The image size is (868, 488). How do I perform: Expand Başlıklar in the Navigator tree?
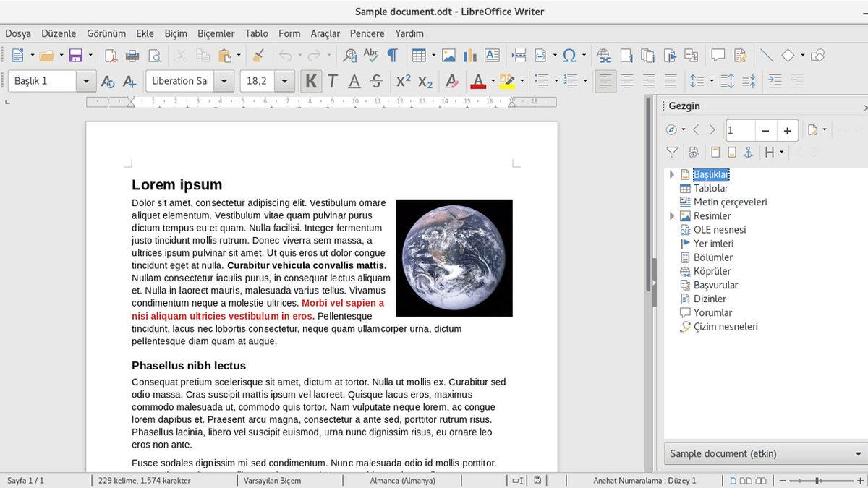(671, 174)
